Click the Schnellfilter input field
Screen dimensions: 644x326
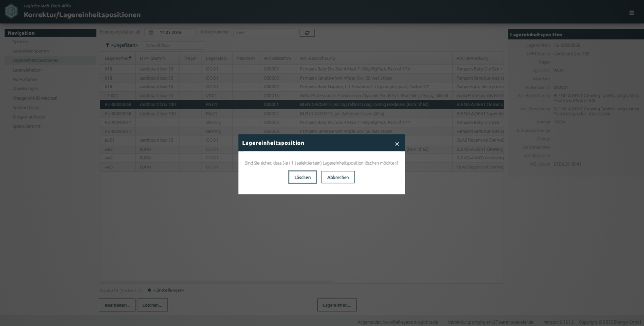174,46
